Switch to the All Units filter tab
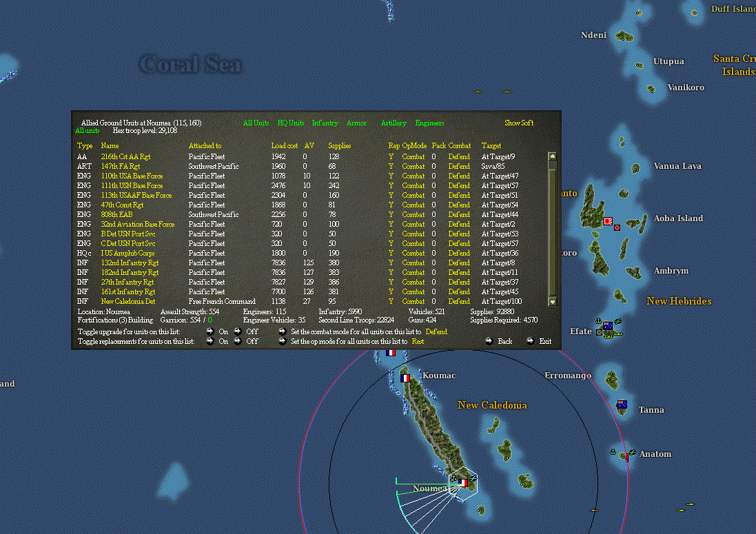Viewport: 756px width, 534px height. pyautogui.click(x=256, y=123)
